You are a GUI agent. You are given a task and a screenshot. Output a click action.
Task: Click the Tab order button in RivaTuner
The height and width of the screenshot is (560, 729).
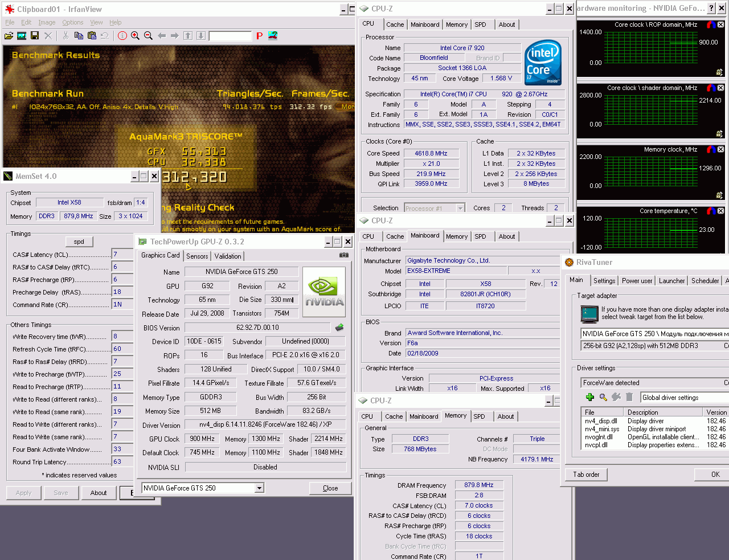586,475
